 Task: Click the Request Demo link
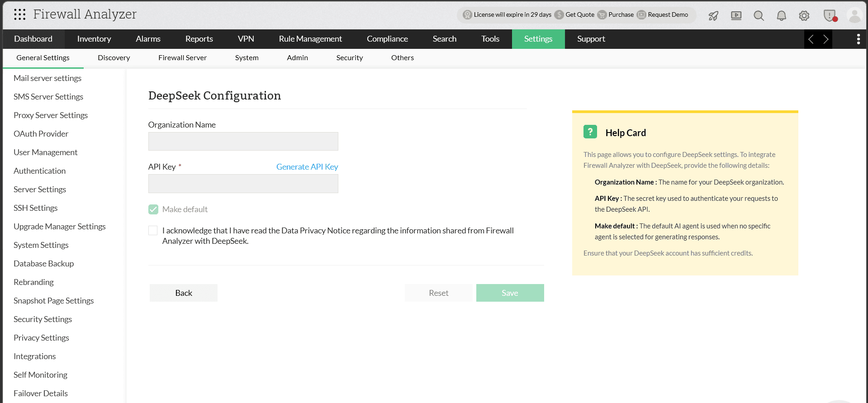coord(668,15)
